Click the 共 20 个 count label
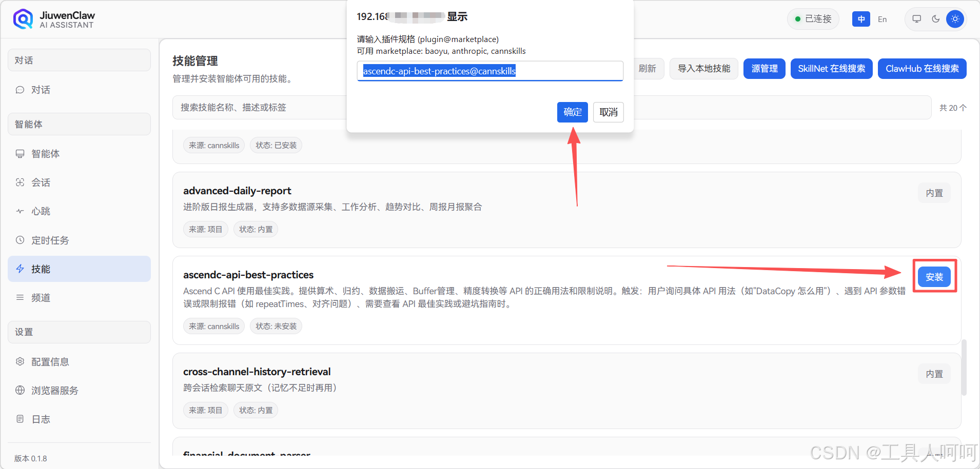The image size is (980, 469). (x=953, y=108)
